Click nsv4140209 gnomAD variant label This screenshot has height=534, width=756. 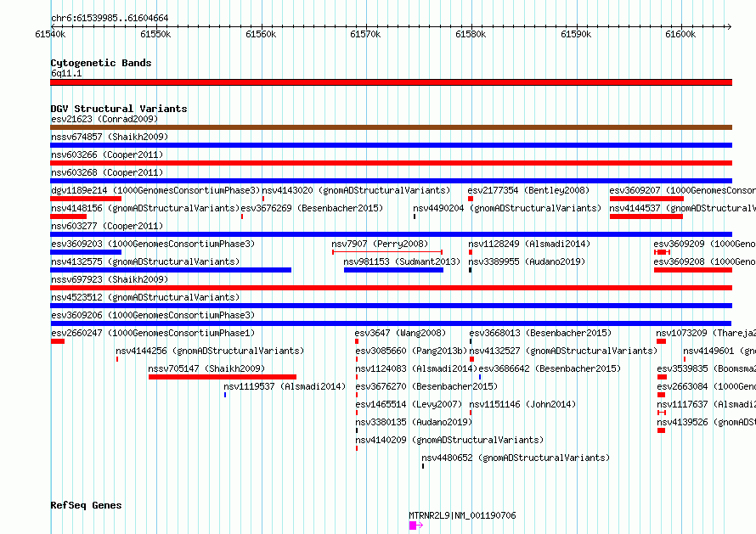coord(449,440)
